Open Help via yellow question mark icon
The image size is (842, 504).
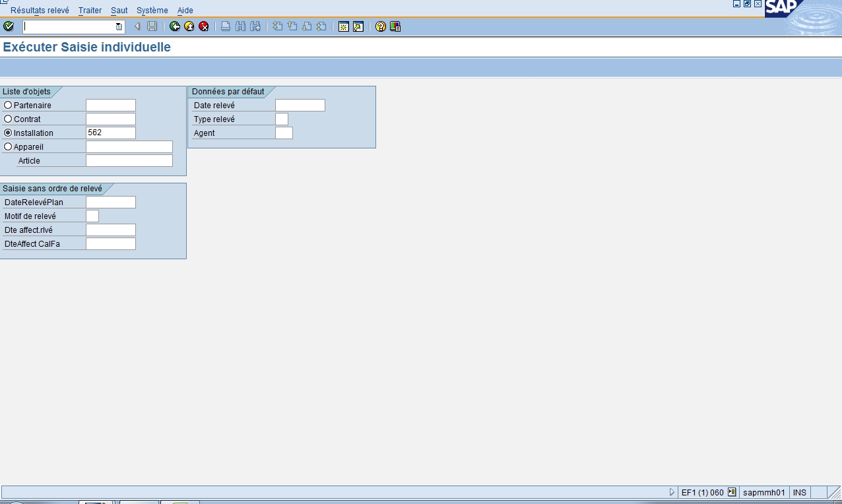point(381,26)
